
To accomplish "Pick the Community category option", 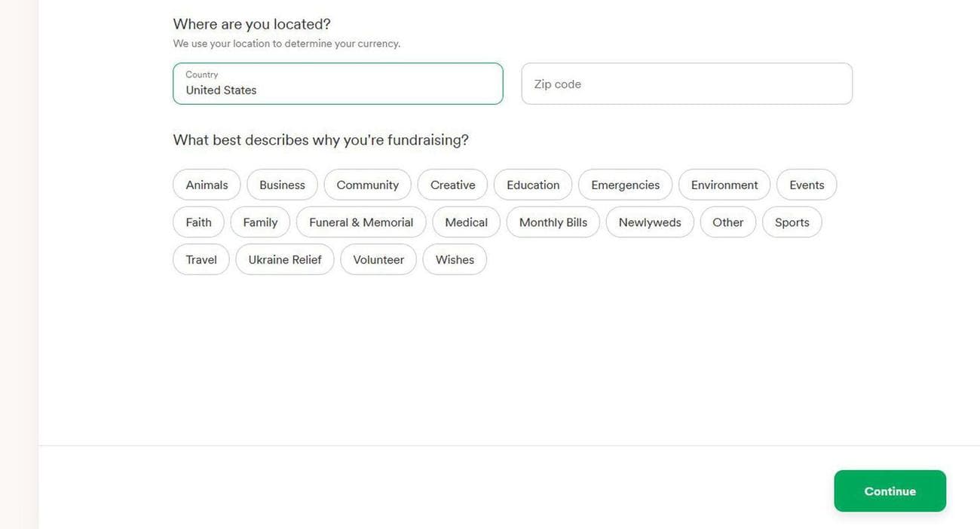I will pos(367,185).
